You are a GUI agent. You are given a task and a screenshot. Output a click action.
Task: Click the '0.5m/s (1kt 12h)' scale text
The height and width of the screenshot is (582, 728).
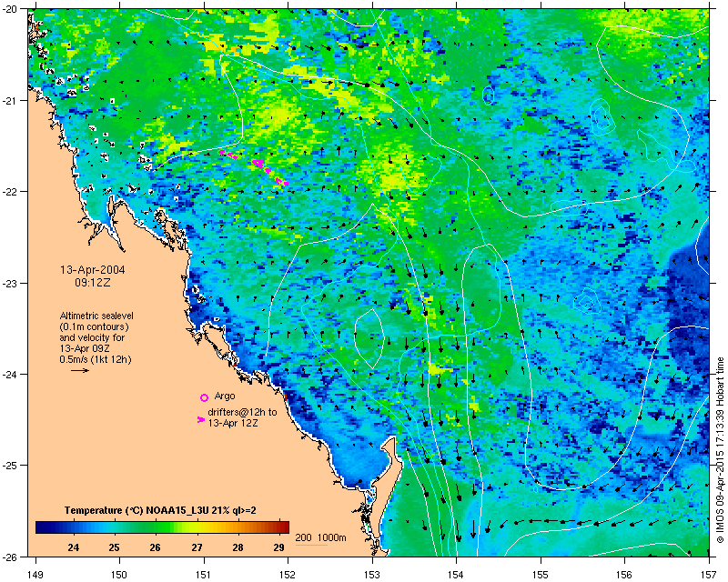point(96,359)
